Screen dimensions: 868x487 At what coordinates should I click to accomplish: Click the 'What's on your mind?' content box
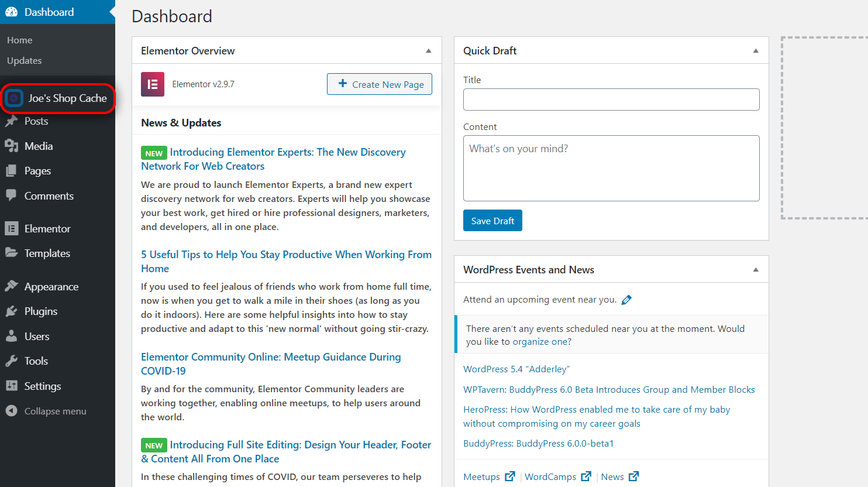pos(611,168)
